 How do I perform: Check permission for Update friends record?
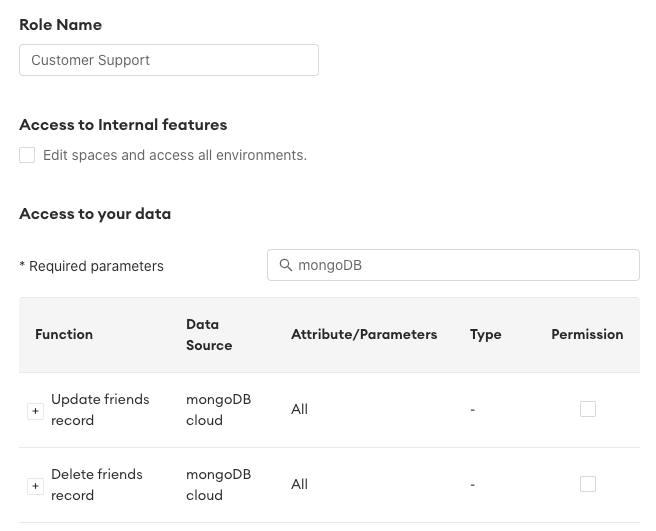(588, 409)
